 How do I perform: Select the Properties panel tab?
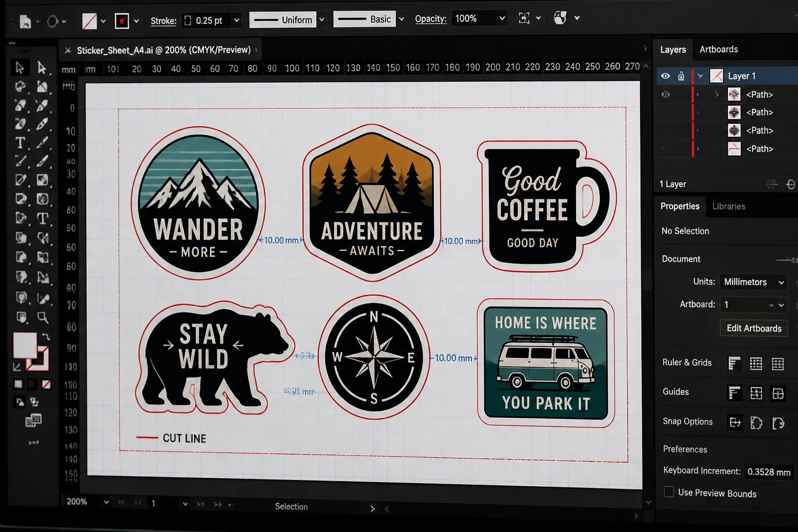(x=680, y=206)
